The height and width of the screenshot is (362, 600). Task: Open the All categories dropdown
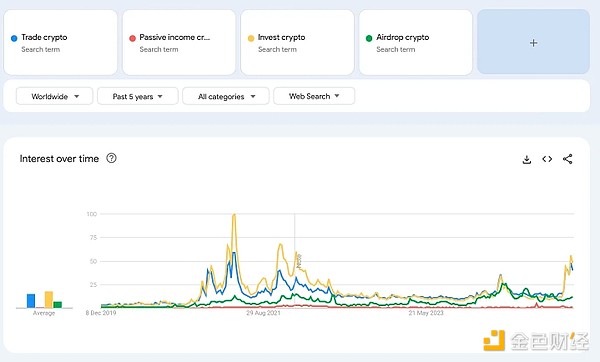click(x=226, y=96)
